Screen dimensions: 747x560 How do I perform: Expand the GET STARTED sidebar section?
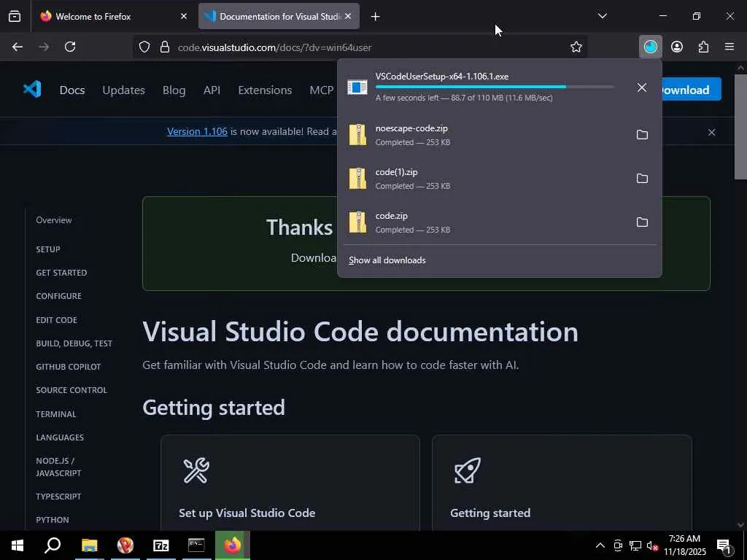[x=61, y=273]
